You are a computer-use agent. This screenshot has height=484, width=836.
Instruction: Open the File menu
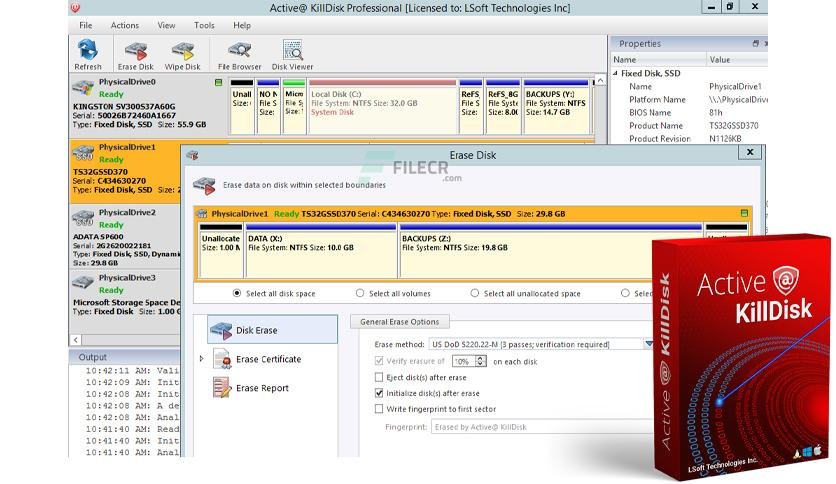point(85,25)
